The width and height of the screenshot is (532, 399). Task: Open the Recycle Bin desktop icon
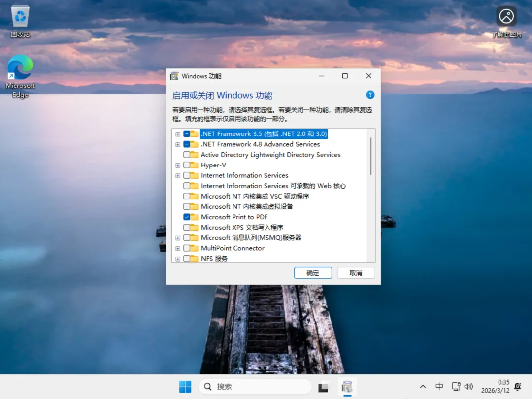click(20, 21)
